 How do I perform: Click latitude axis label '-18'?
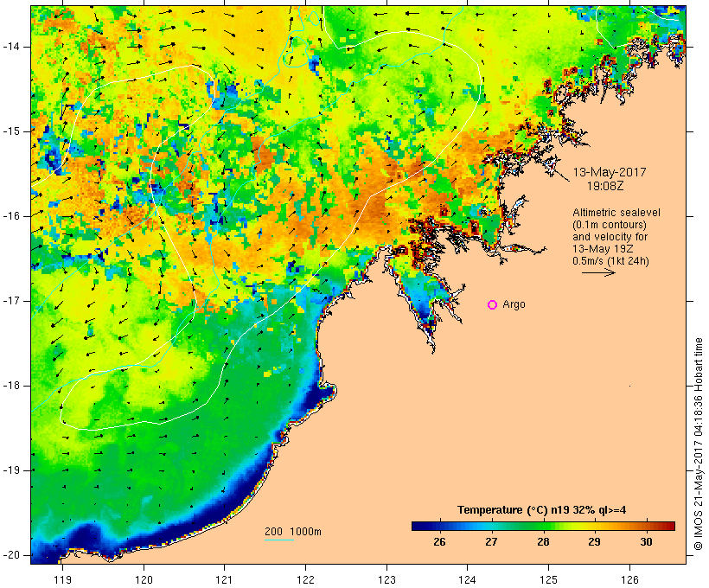tap(11, 386)
